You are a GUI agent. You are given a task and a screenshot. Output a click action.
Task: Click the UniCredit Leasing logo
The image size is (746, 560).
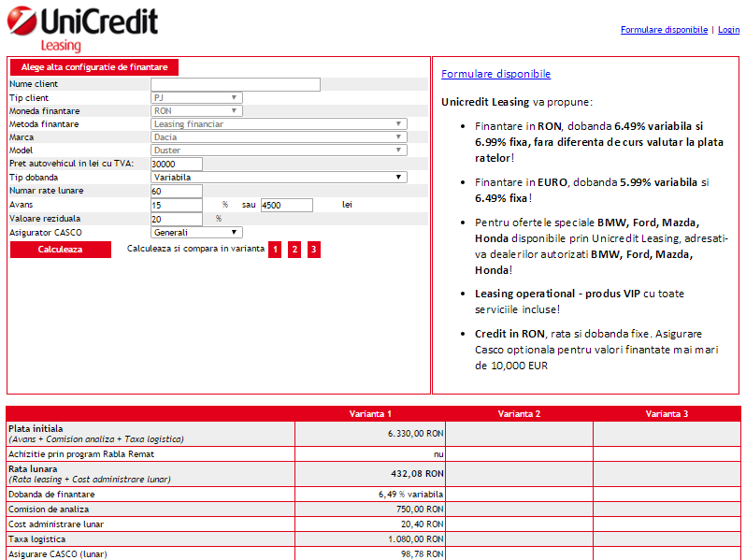click(x=82, y=29)
